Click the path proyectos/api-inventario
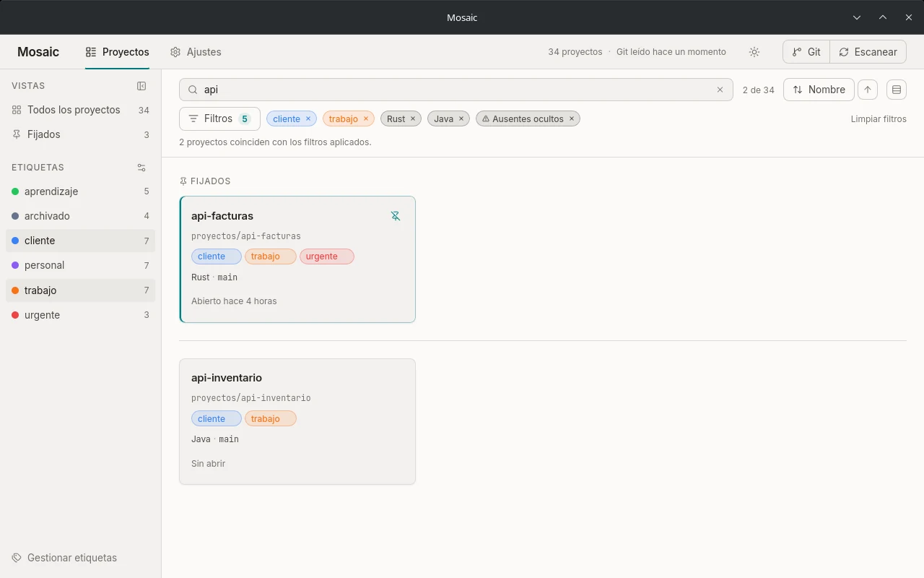The image size is (924, 578). click(x=251, y=398)
